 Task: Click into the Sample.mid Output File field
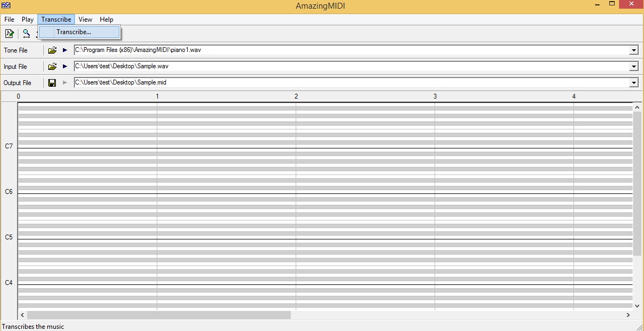[352, 83]
